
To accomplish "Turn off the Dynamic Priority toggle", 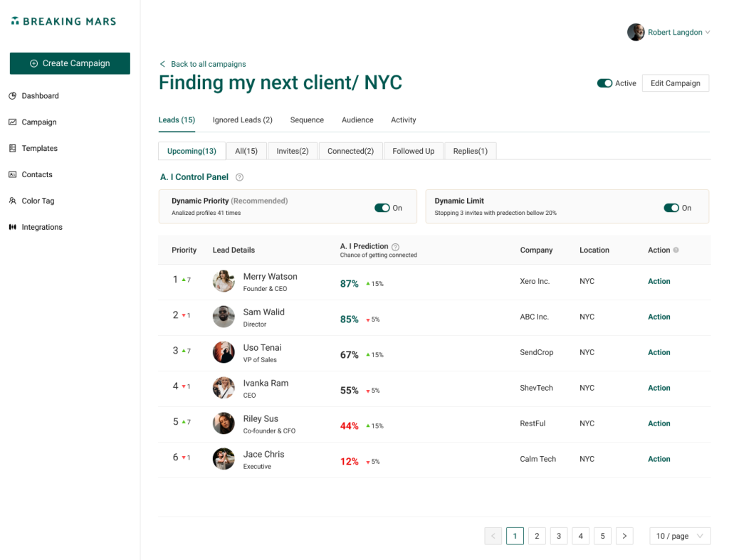I will [382, 208].
